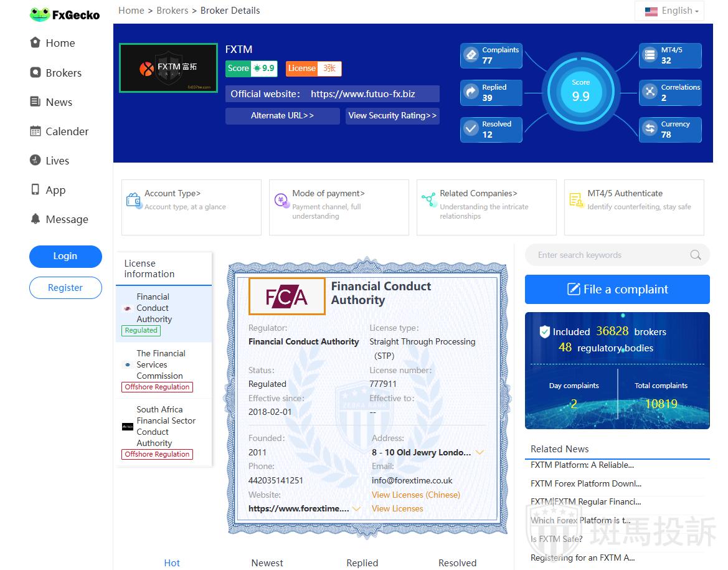Open Brokers in the sidebar
Screen dimensions: 728x570
[63, 73]
